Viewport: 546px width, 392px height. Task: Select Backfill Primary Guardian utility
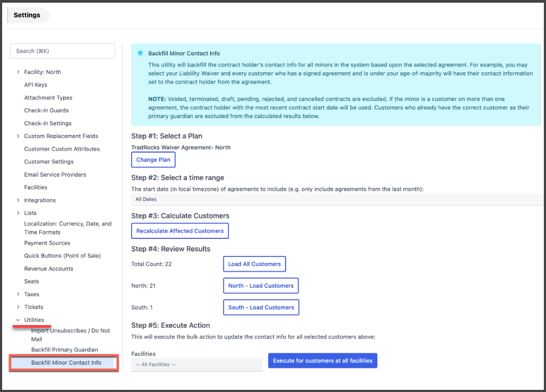pyautogui.click(x=64, y=350)
